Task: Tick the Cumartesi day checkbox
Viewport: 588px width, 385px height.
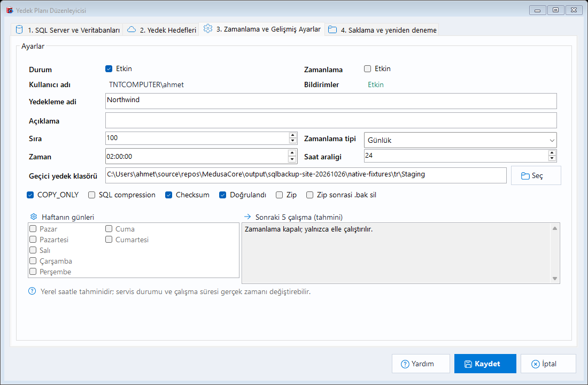Action: coord(109,240)
